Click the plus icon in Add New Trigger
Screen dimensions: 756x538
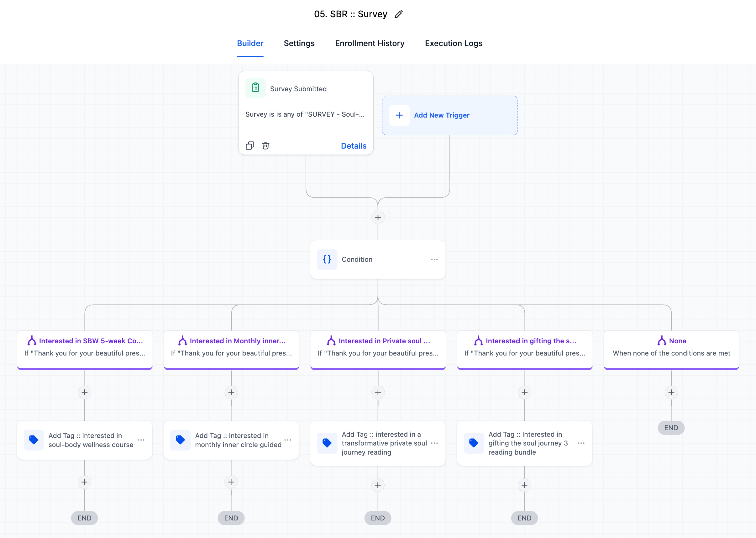click(x=399, y=115)
